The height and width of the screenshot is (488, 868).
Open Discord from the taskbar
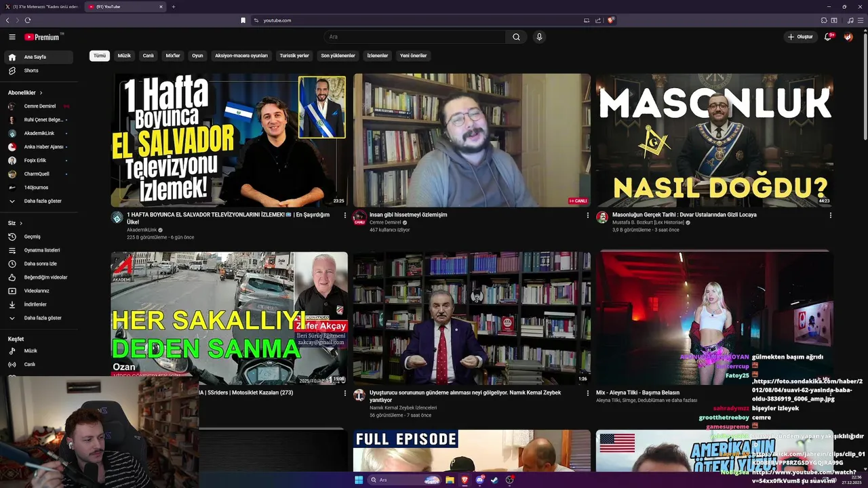click(479, 480)
